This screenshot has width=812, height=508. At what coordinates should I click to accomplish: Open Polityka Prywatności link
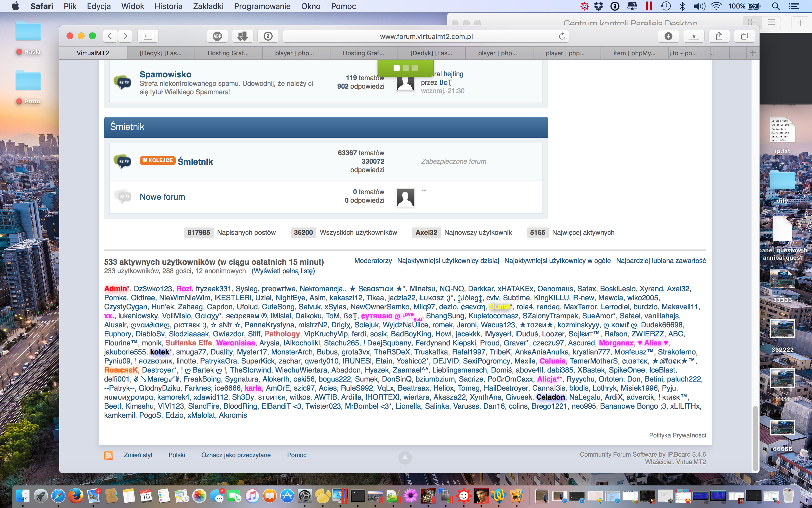(x=678, y=435)
